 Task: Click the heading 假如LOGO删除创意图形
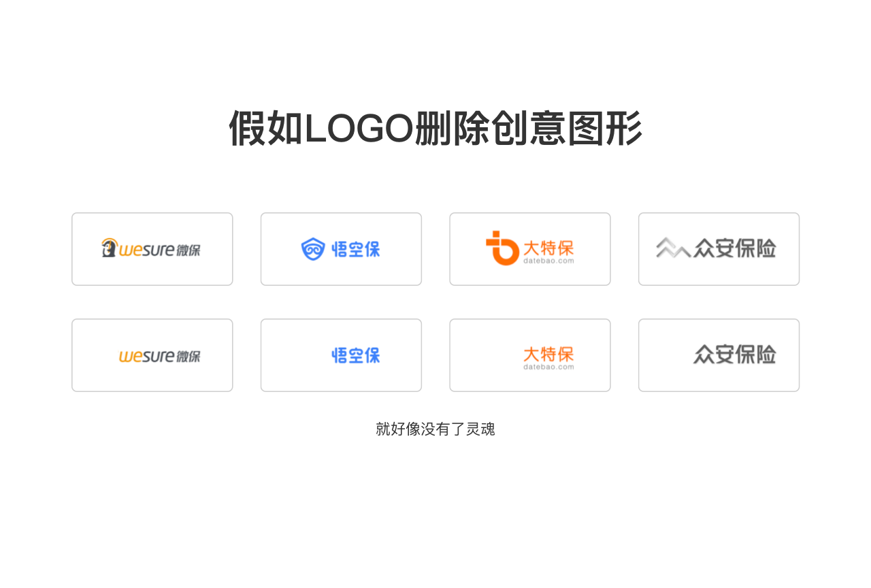point(435,128)
